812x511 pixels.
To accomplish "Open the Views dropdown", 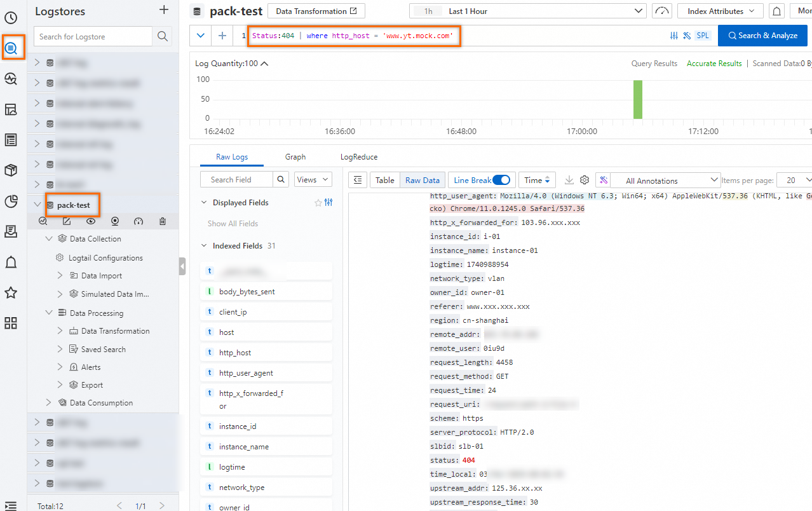I will 313,180.
